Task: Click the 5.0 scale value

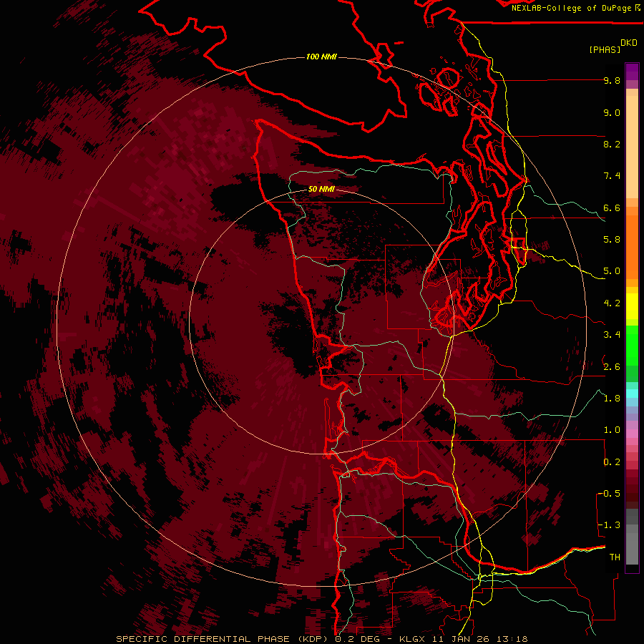Action: 612,271
